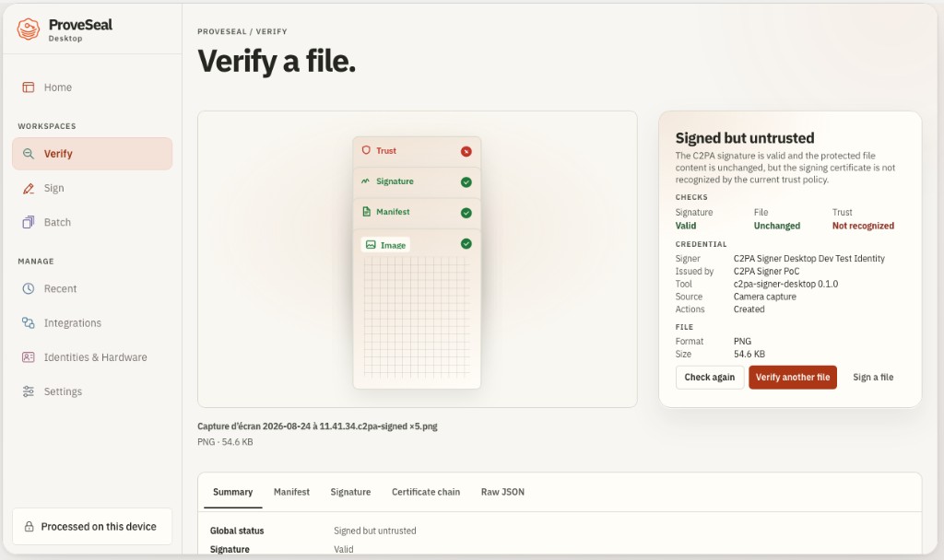Switch to the Certificate chain tab
Viewport: 944px width, 560px height.
(x=426, y=492)
